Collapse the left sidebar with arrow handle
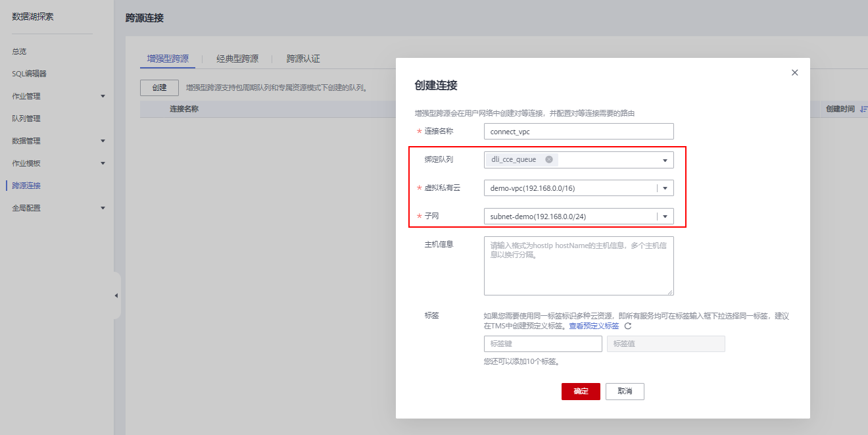The width and height of the screenshot is (868, 435). point(117,295)
